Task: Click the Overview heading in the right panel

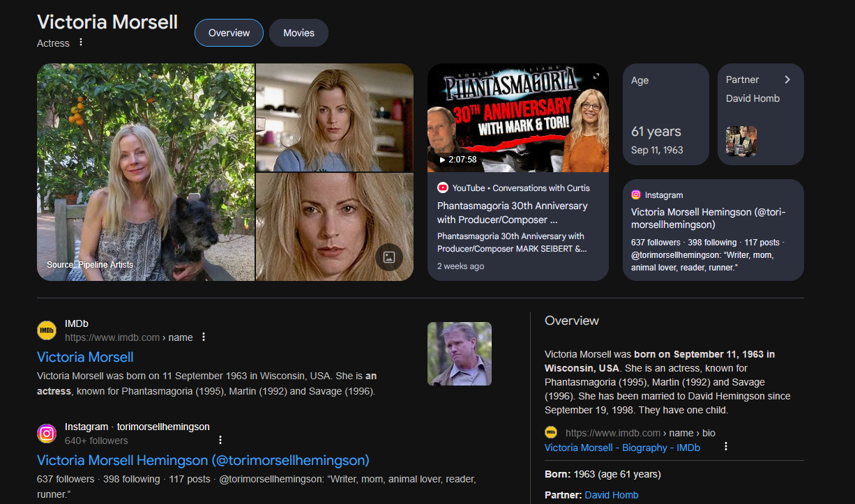Action: click(572, 321)
